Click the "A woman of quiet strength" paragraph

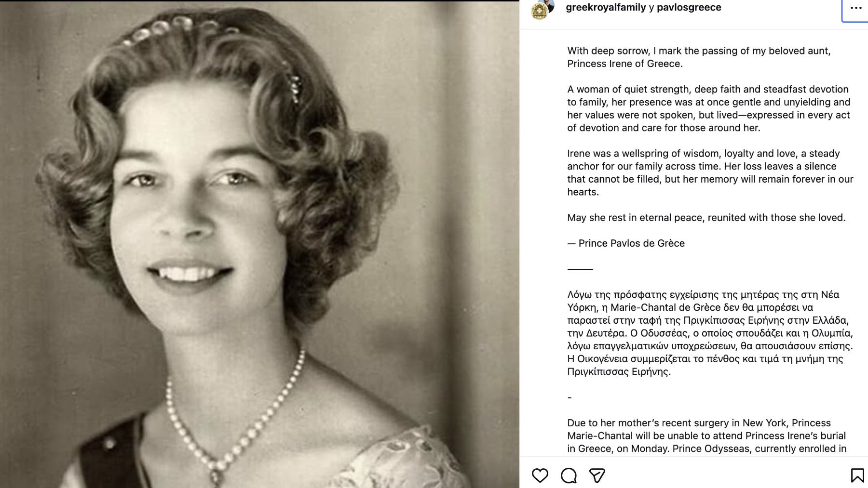(x=708, y=108)
